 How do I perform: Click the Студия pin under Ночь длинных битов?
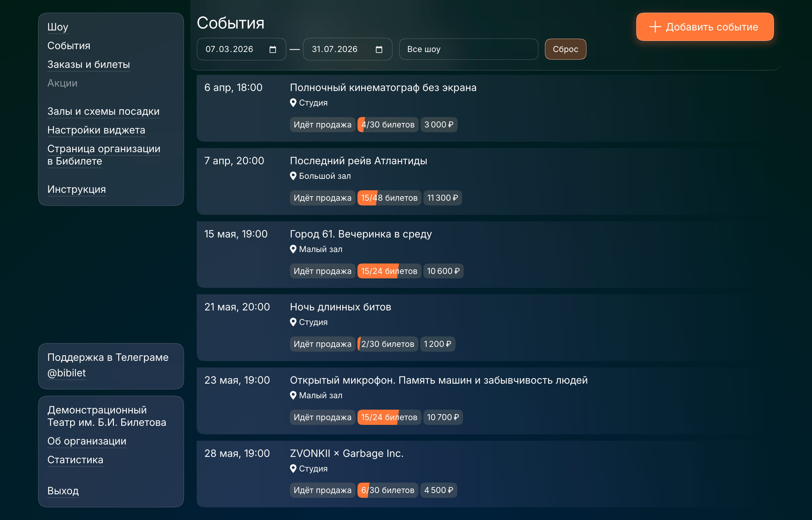(293, 322)
